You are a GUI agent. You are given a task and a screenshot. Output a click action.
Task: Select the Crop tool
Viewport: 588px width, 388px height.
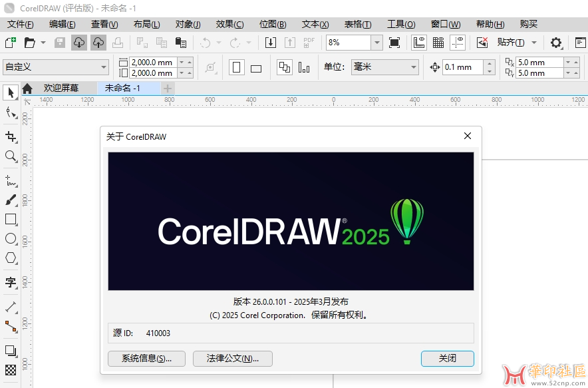(11, 136)
